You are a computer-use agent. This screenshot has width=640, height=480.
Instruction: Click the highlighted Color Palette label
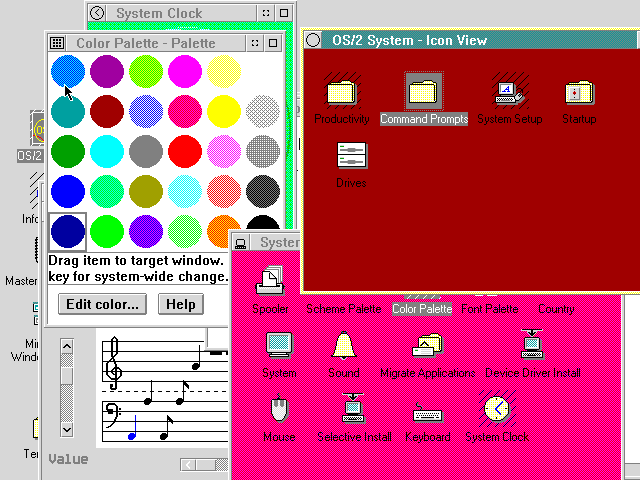pyautogui.click(x=422, y=309)
